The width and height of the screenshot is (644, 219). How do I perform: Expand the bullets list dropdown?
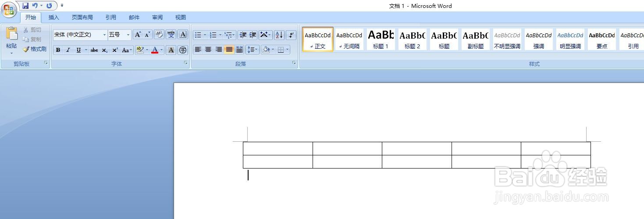tap(205, 35)
